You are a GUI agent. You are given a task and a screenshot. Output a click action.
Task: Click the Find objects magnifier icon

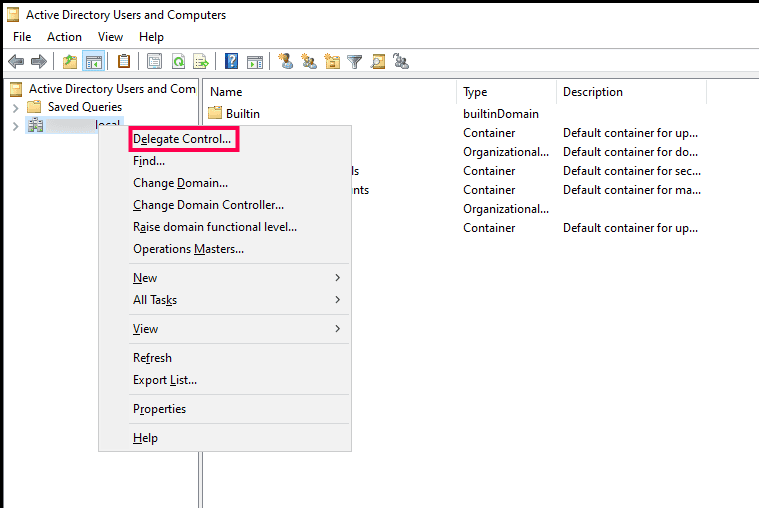coord(378,62)
